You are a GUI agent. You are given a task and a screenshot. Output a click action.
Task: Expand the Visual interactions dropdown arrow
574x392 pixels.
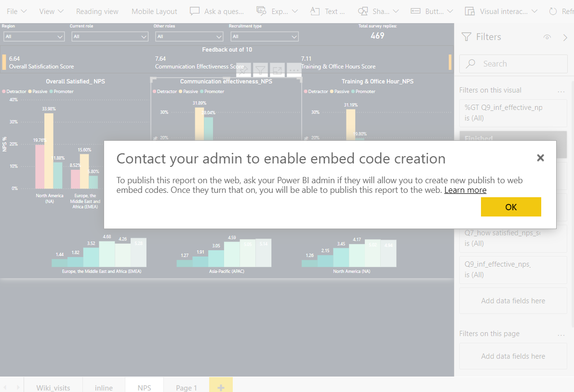(x=534, y=12)
